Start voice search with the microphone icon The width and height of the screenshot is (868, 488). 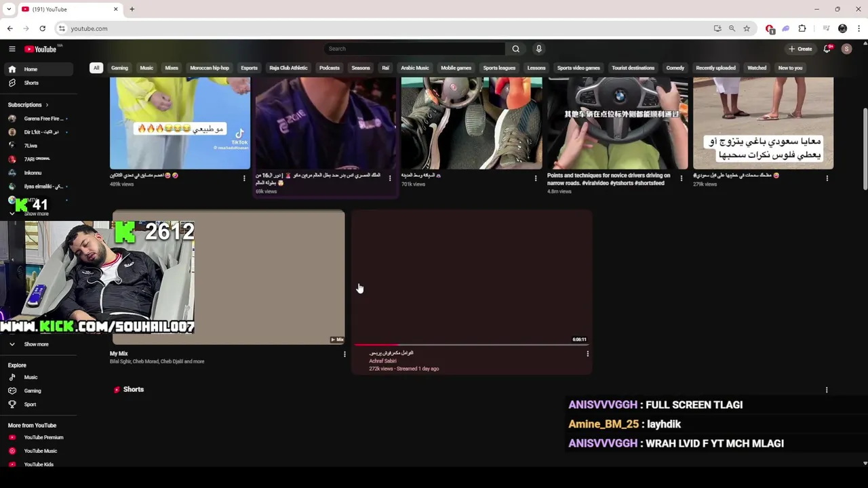point(538,49)
